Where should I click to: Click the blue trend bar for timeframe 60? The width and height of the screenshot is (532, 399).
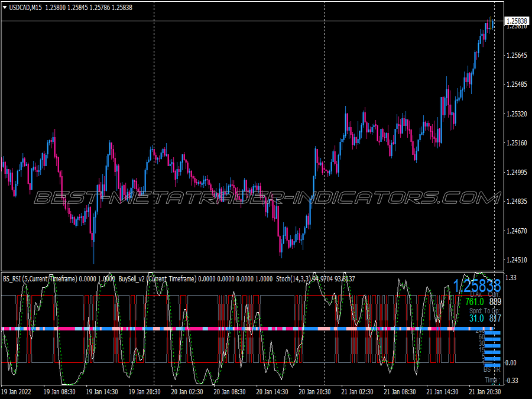(492, 339)
